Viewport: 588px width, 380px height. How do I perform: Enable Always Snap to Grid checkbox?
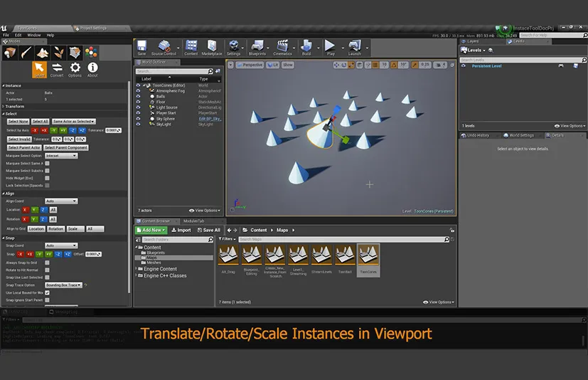(x=47, y=263)
